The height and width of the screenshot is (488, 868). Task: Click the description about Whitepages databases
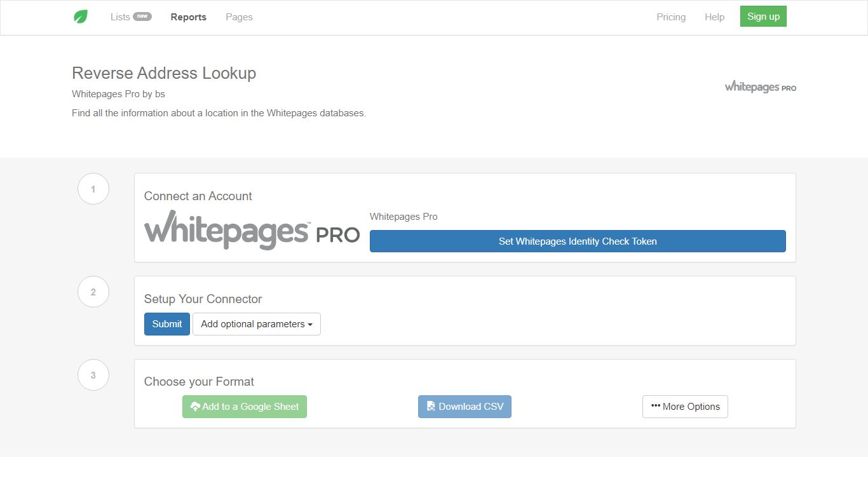(x=219, y=113)
